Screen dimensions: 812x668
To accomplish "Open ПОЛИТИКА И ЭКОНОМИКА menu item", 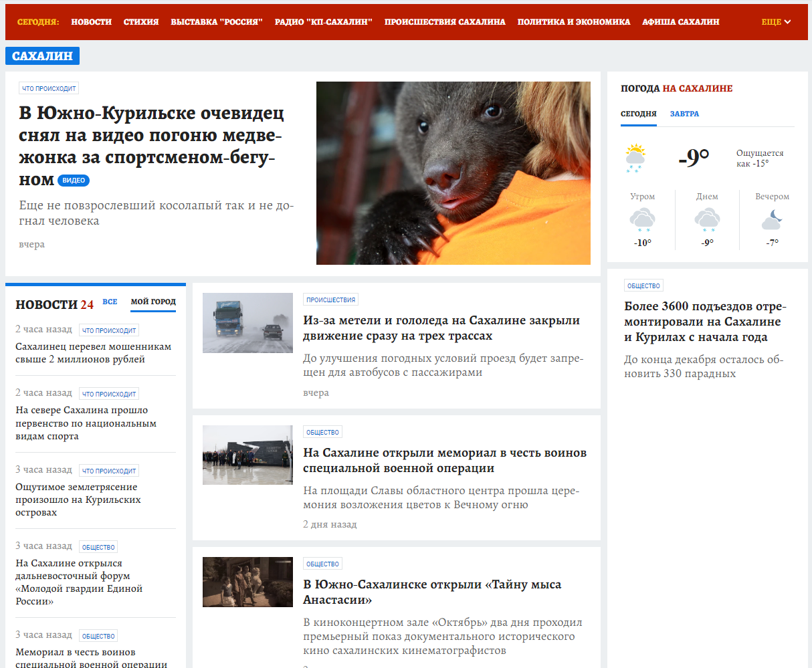I will coord(574,22).
